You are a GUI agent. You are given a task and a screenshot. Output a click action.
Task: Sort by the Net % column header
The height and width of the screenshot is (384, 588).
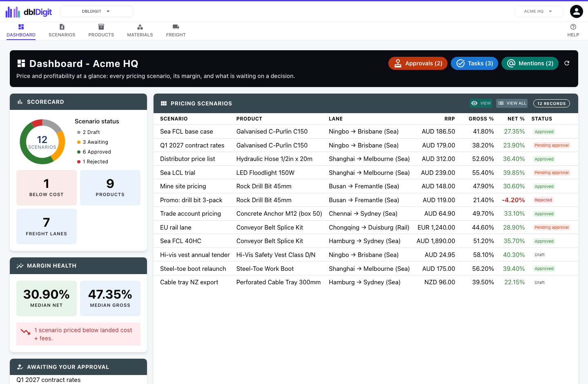tap(516, 119)
